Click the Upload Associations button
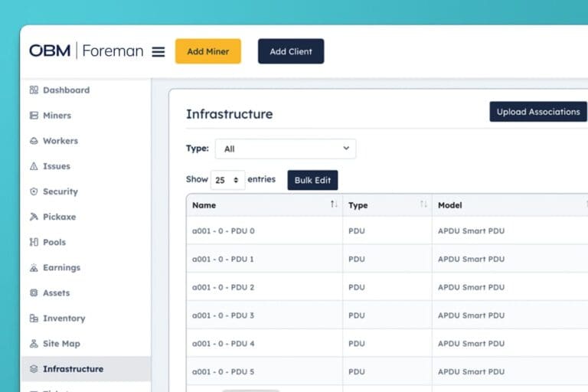588x392 pixels. click(537, 112)
